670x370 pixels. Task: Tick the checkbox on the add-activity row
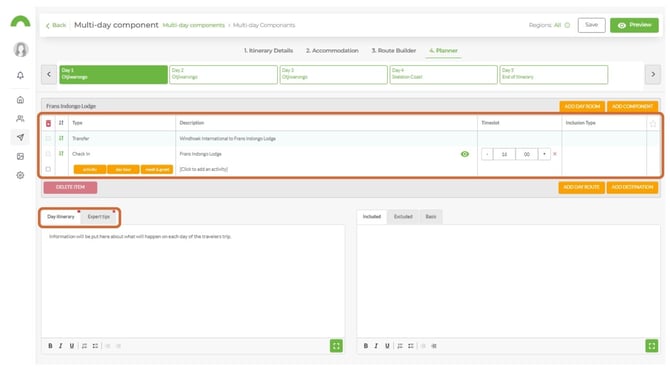click(x=48, y=169)
